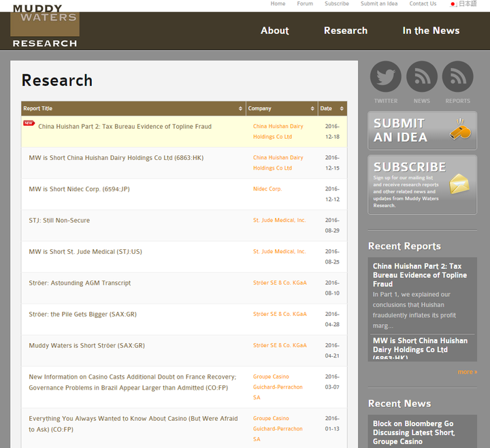Click the 2016-12-12 date cell
Image resolution: width=490 pixels, height=448 pixels.
point(332,194)
